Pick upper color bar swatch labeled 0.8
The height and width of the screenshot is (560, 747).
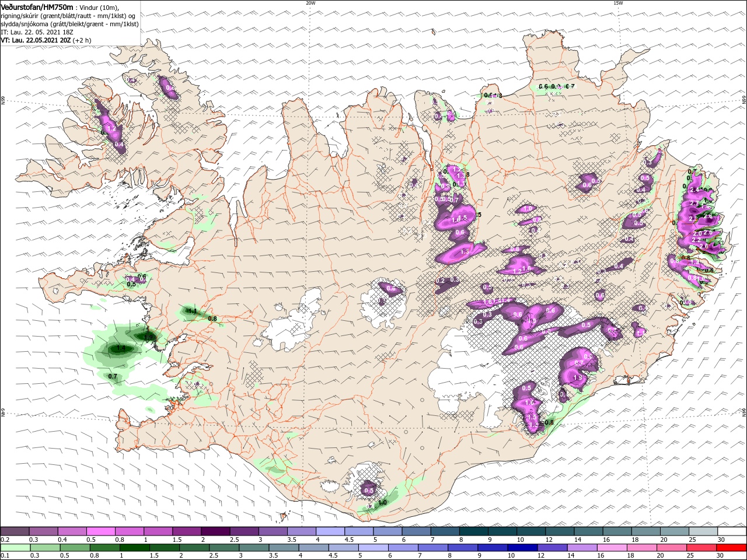click(130, 531)
